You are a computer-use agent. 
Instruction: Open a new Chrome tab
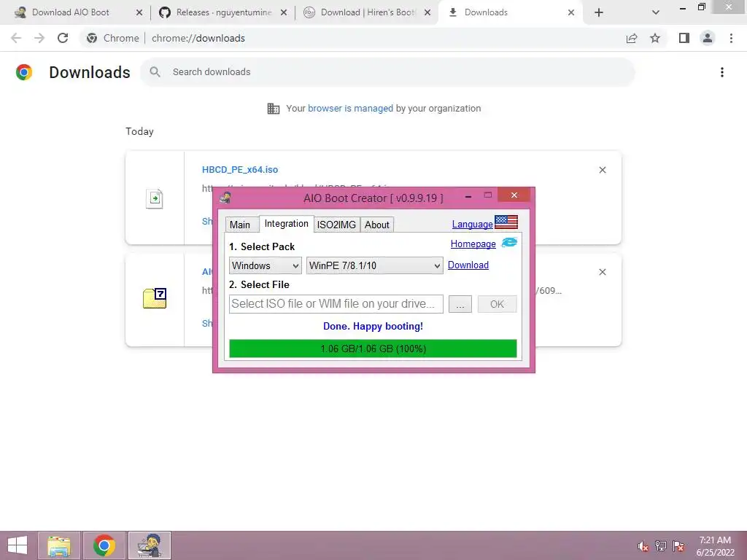tap(599, 12)
